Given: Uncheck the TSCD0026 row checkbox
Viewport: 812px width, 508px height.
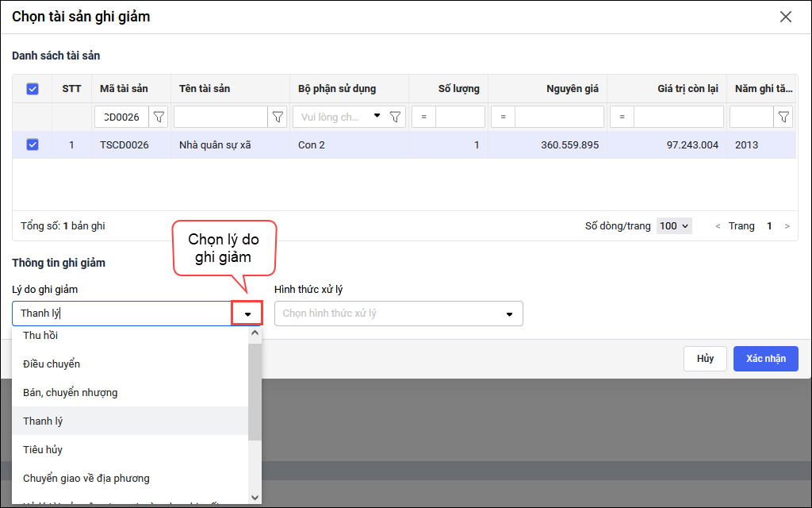Looking at the screenshot, I should coord(33,144).
